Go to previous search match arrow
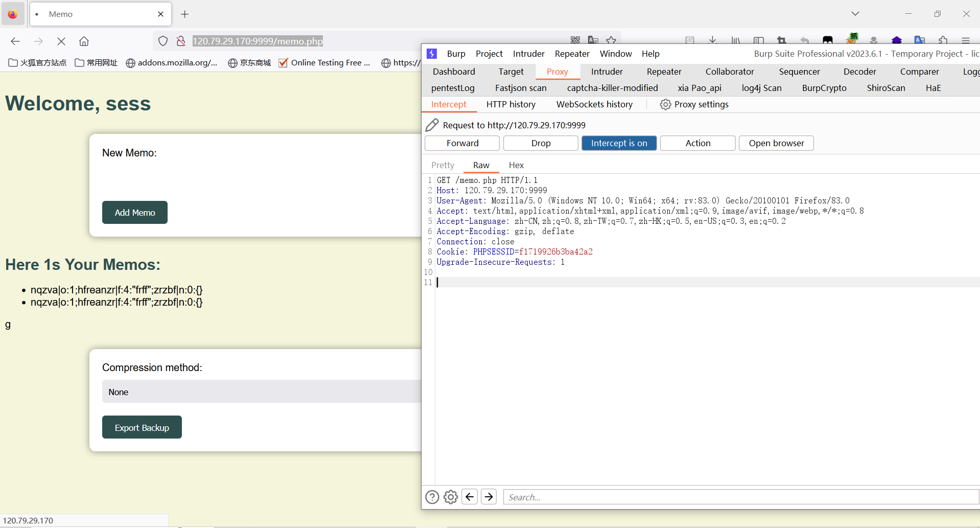 pos(470,496)
